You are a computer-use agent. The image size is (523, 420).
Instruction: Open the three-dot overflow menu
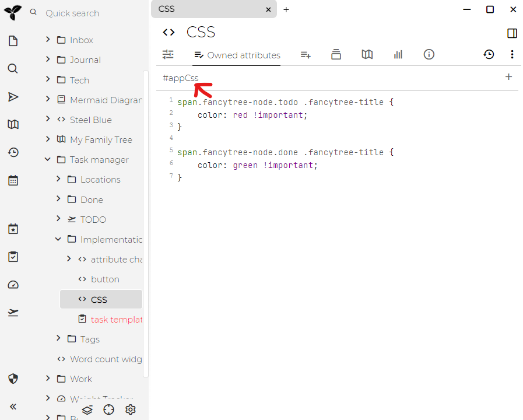point(513,54)
